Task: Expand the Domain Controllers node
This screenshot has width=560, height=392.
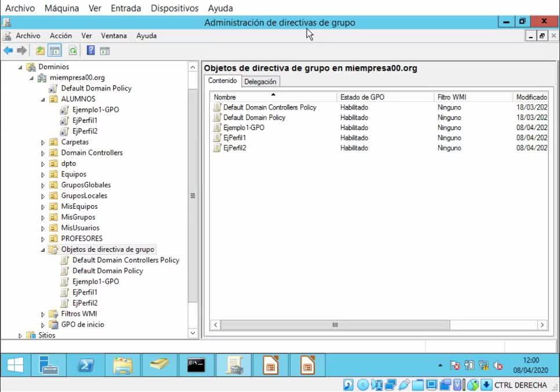Action: 43,153
